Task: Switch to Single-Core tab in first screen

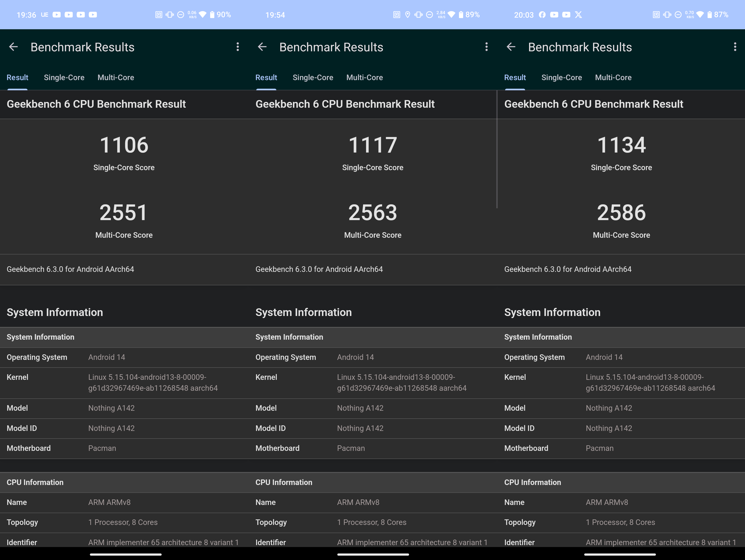Action: click(x=64, y=78)
